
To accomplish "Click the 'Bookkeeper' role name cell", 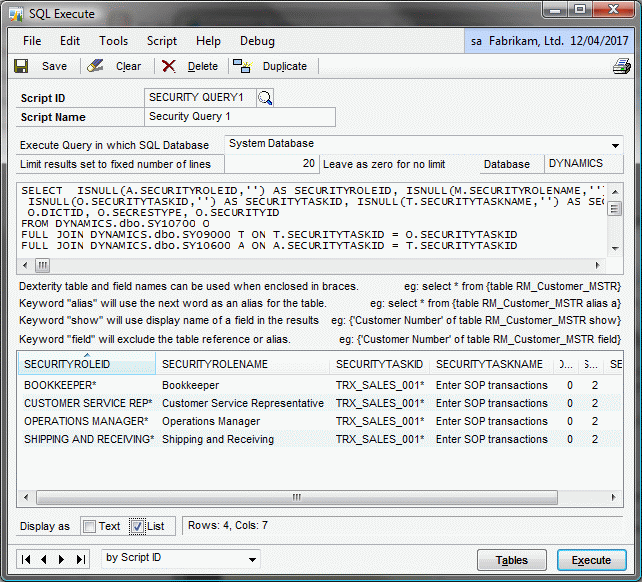I will tap(190, 385).
